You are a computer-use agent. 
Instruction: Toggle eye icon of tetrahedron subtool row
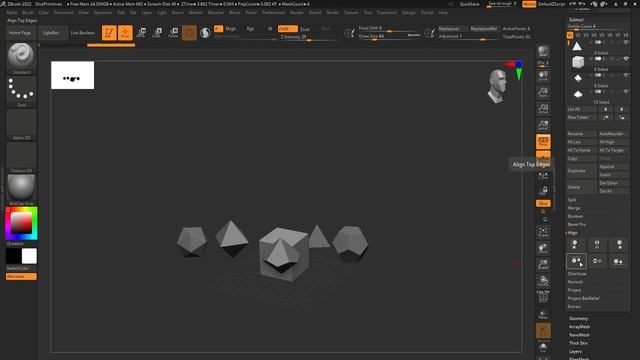(x=626, y=42)
